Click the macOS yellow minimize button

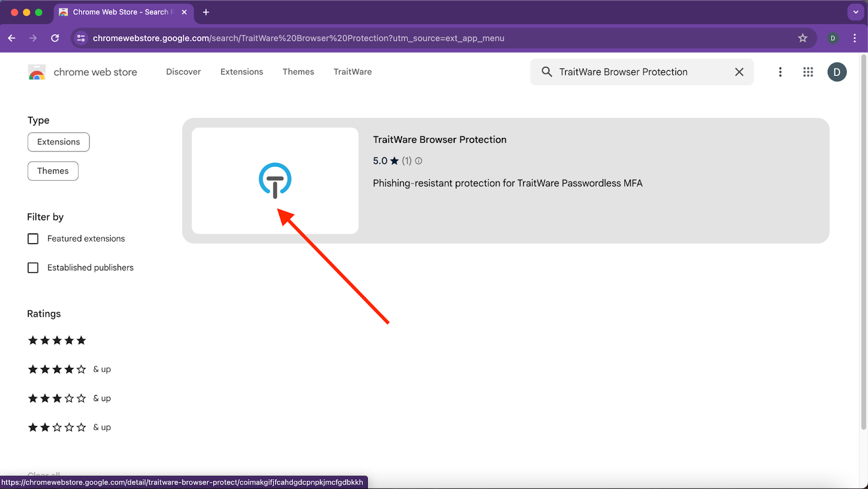coord(27,12)
